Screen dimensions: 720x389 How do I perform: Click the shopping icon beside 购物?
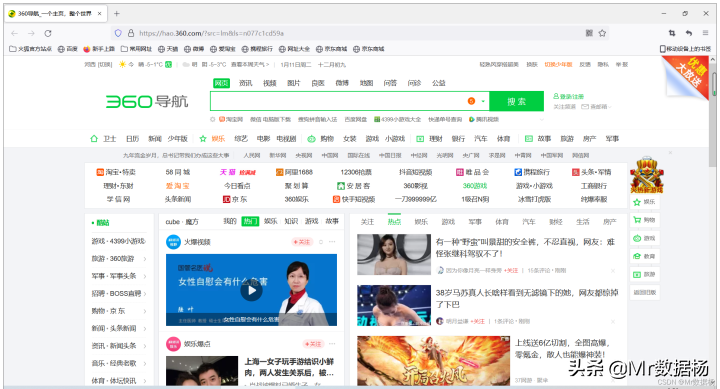pos(311,138)
